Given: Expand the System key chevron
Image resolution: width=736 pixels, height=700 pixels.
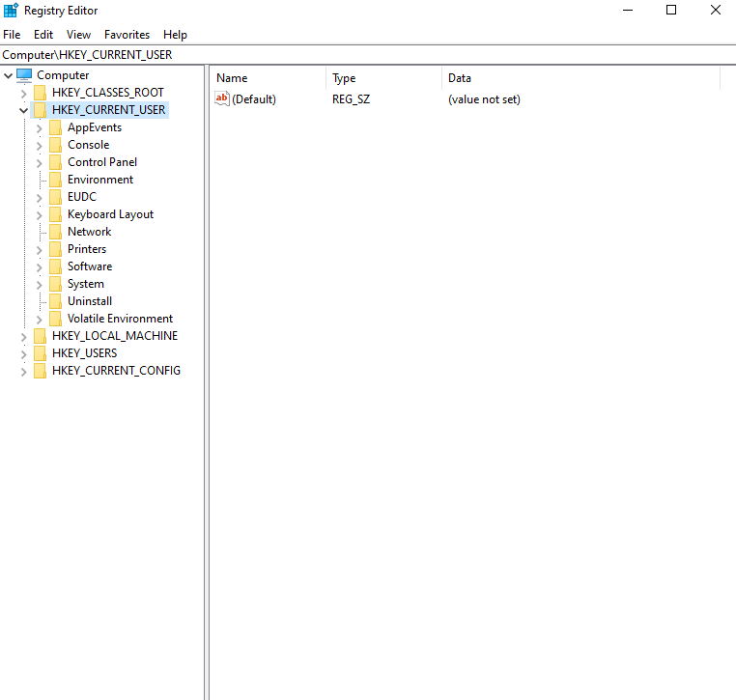Looking at the screenshot, I should (39, 284).
